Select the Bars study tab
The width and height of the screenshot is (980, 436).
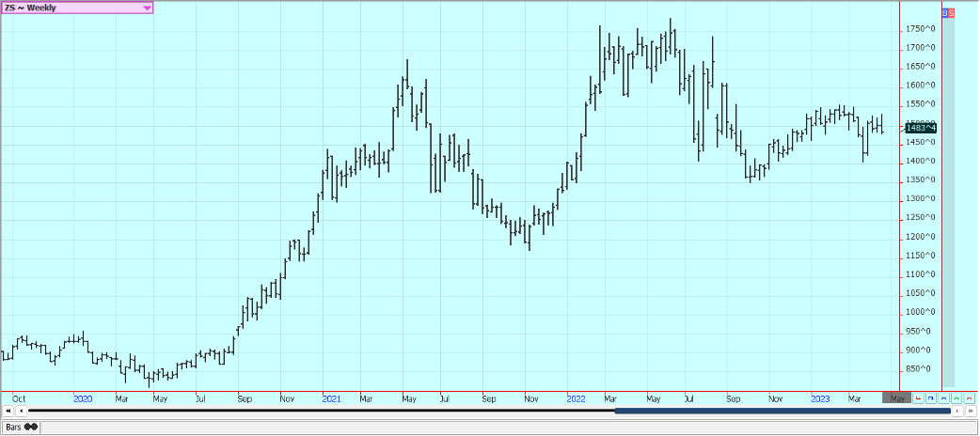coord(21,428)
